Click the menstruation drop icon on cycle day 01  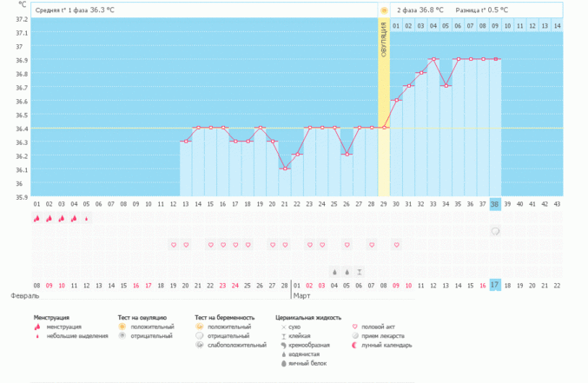36,219
